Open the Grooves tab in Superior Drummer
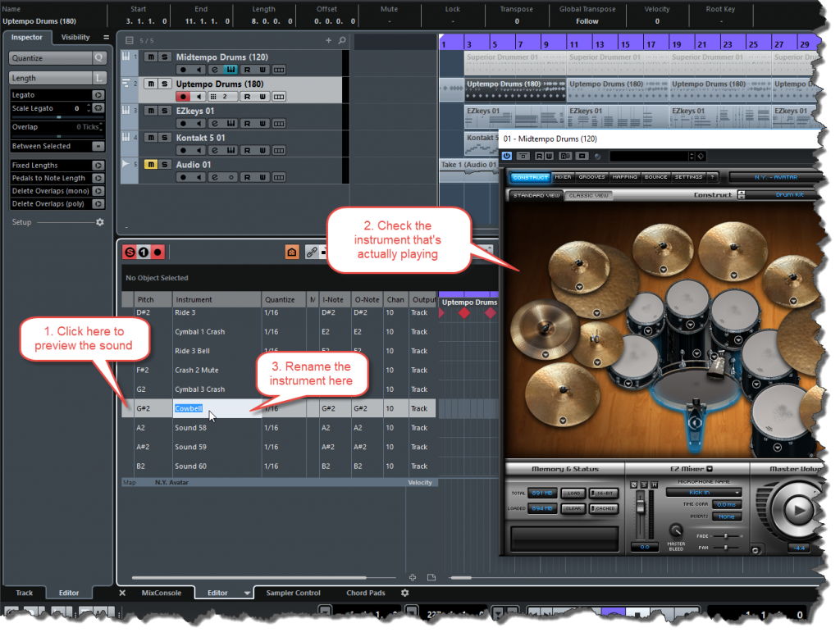Viewport: 840px width, 637px height. click(592, 177)
